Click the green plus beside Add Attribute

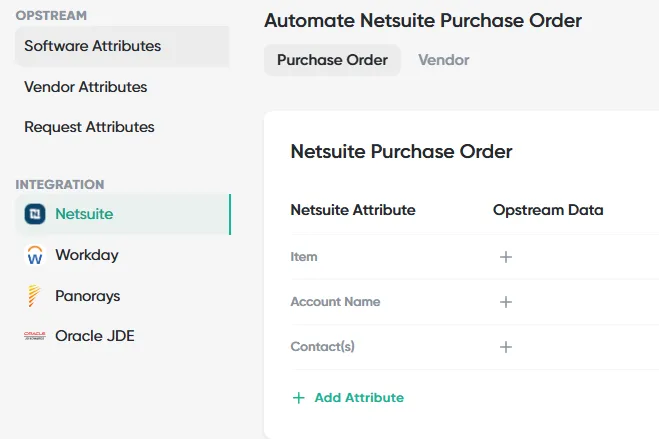tap(298, 398)
